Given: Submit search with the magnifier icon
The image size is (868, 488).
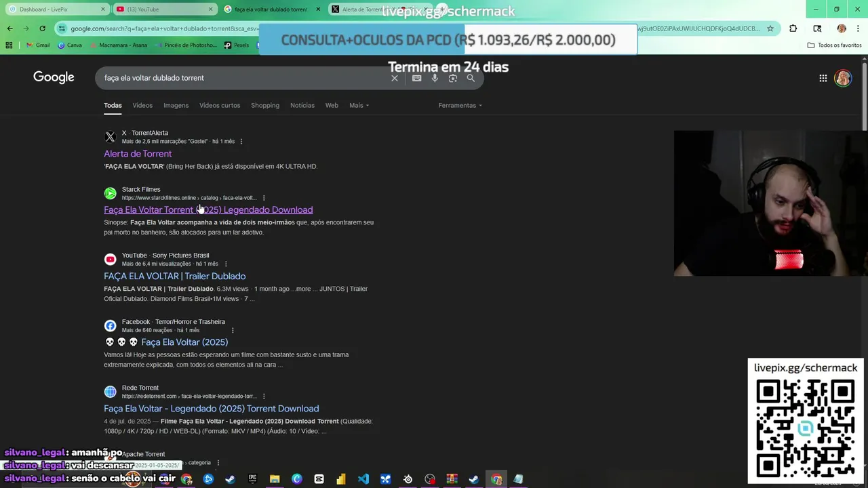Looking at the screenshot, I should point(471,78).
